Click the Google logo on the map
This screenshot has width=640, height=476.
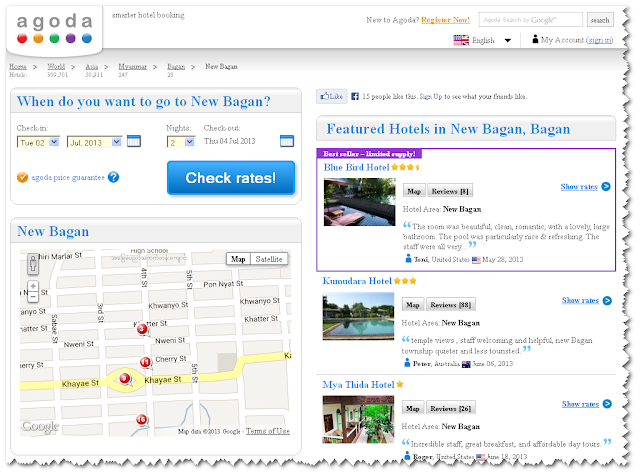pyautogui.click(x=40, y=426)
